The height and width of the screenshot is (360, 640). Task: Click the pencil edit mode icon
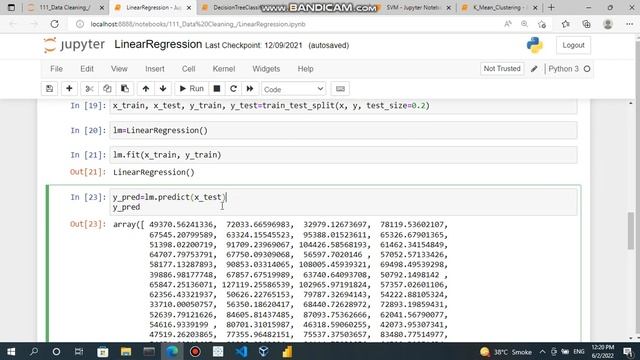point(534,69)
